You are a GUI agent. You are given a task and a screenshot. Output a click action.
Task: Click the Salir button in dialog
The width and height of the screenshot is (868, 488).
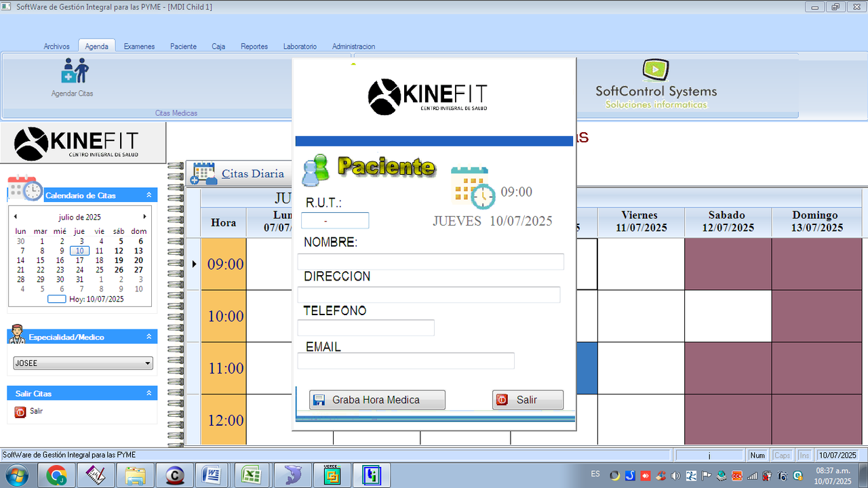[x=528, y=400]
